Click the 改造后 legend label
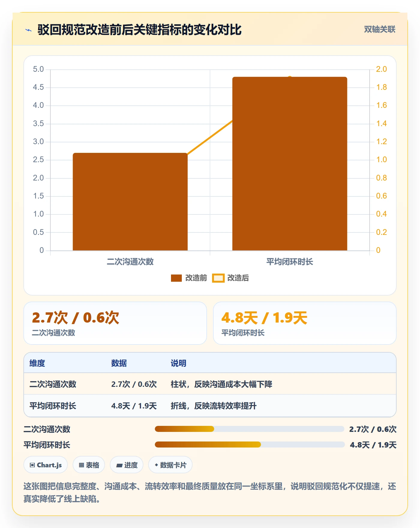Viewport: 420px width, 528px height. click(238, 278)
